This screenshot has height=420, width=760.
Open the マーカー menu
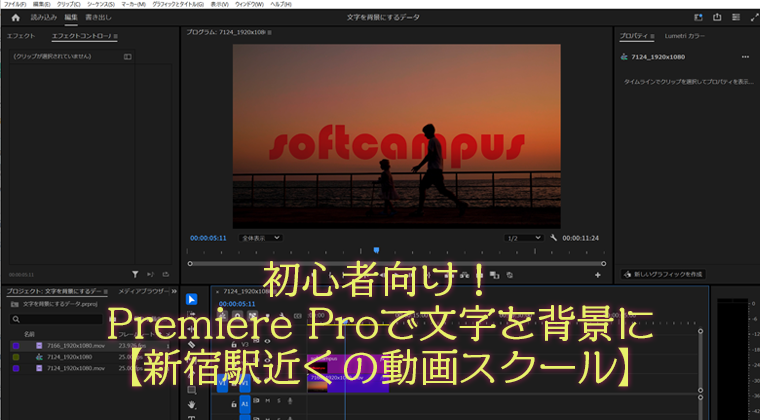pyautogui.click(x=133, y=4)
